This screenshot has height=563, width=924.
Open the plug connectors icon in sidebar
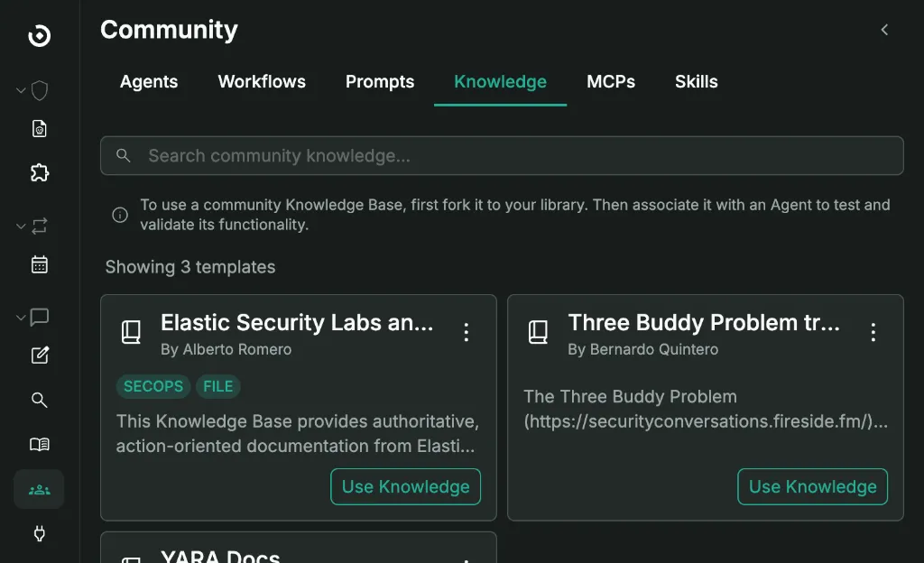click(x=40, y=533)
